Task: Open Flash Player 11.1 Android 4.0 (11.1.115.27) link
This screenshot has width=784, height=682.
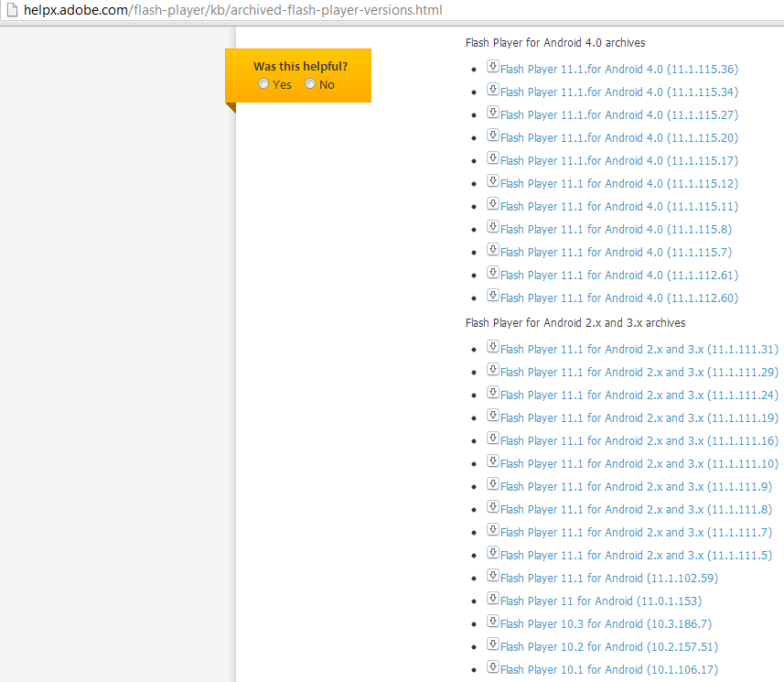Action: (619, 115)
